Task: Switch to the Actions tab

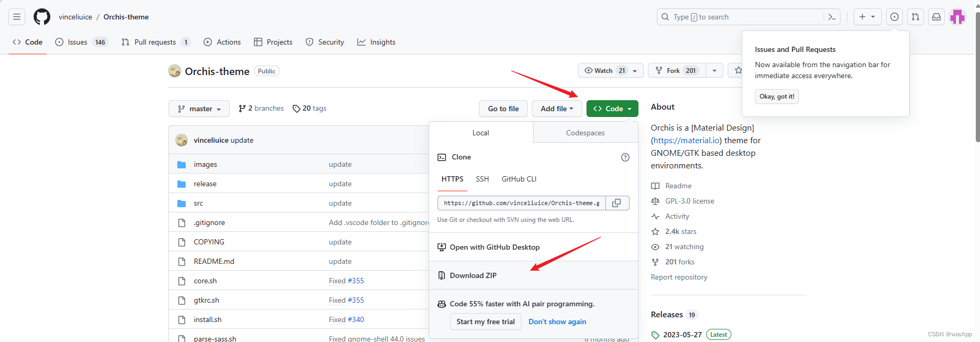Action: [x=222, y=42]
